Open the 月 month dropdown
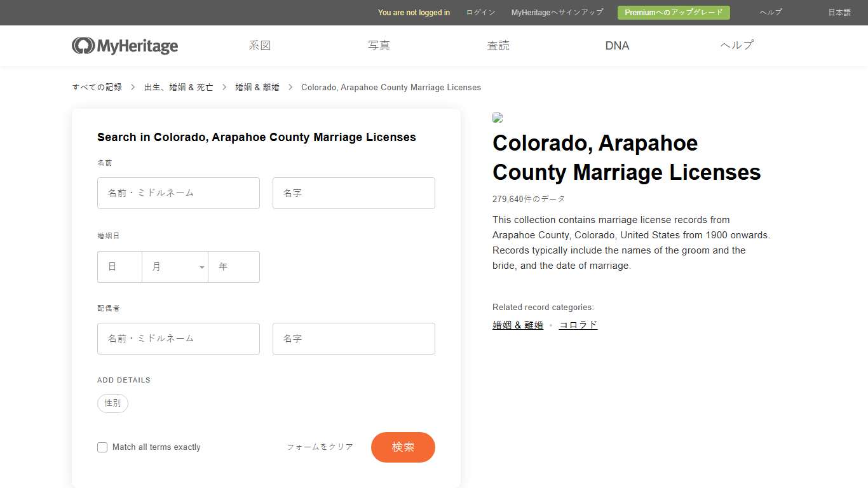This screenshot has width=868, height=488. (x=175, y=266)
